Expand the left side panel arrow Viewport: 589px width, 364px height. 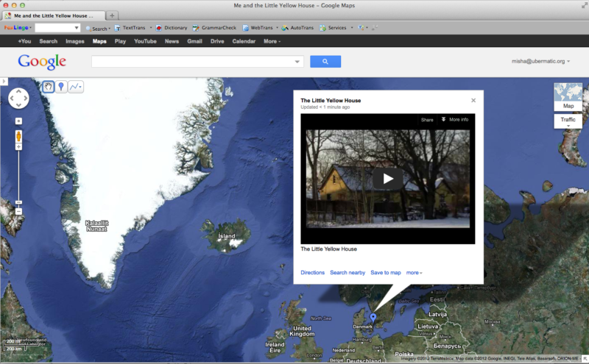3,81
